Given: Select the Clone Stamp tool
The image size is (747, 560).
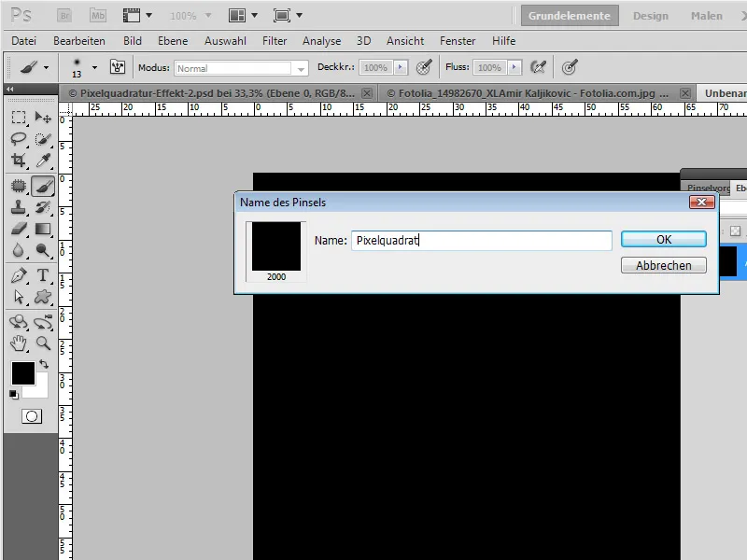Looking at the screenshot, I should 17,207.
